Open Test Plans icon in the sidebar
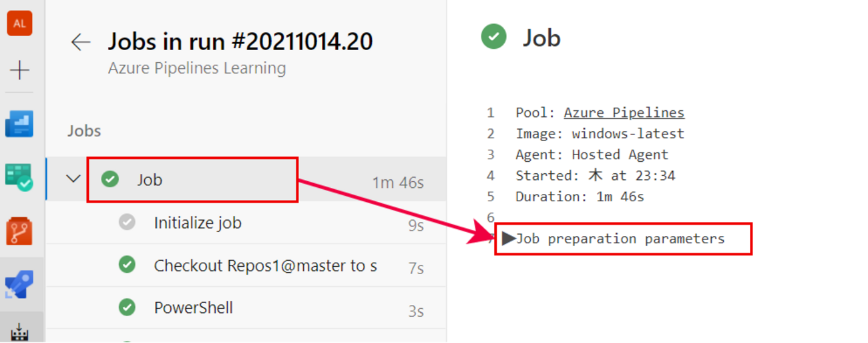Screen dimensions: 868x343 (19, 178)
